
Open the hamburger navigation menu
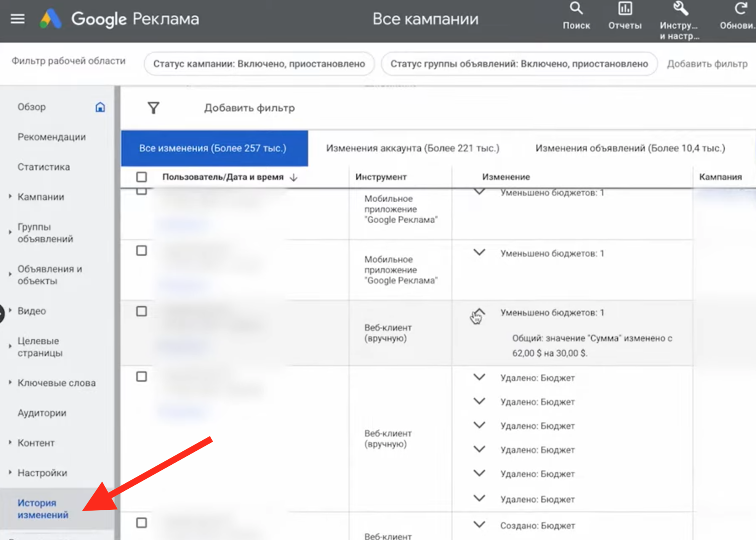(17, 19)
